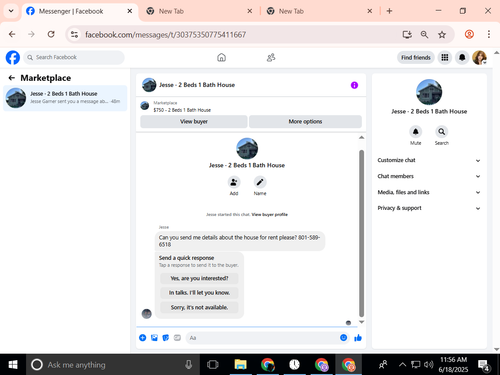Open the account profile picture menu

[479, 58]
